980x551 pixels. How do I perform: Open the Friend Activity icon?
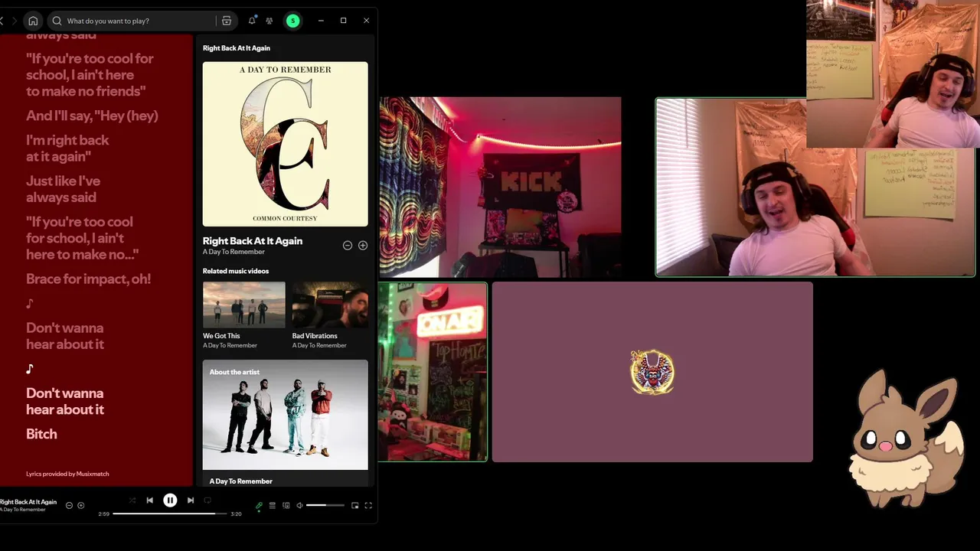tap(269, 21)
